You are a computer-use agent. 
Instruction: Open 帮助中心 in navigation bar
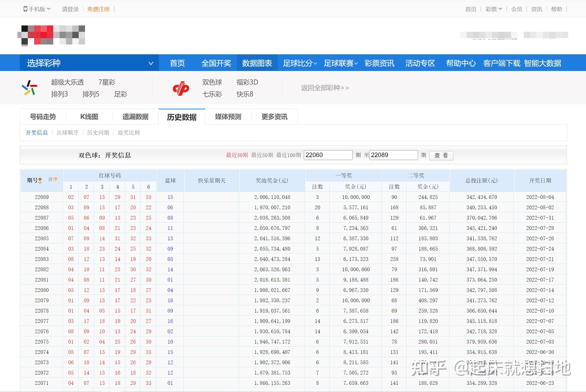click(x=461, y=63)
